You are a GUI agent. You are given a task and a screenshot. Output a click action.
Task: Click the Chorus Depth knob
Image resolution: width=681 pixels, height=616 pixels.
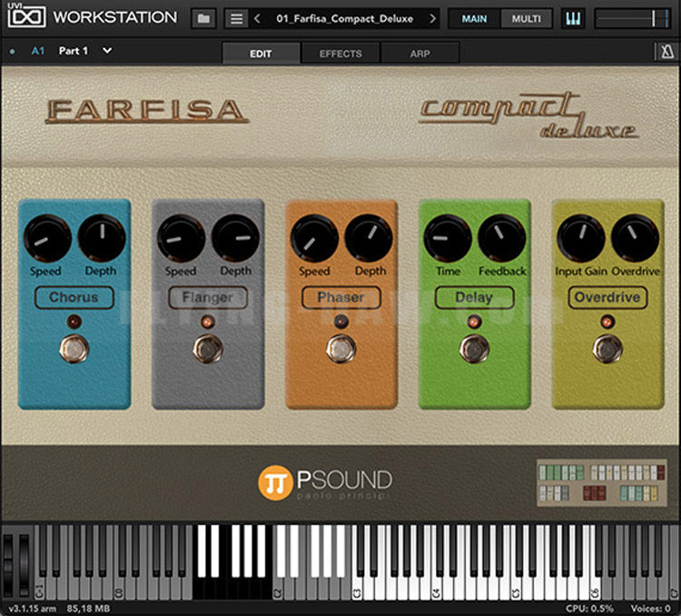(102, 238)
